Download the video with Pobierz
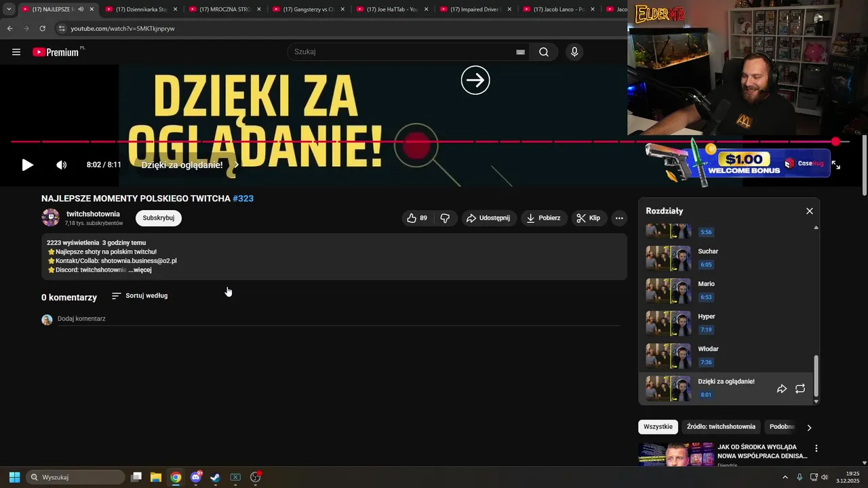This screenshot has width=868, height=488. click(544, 218)
